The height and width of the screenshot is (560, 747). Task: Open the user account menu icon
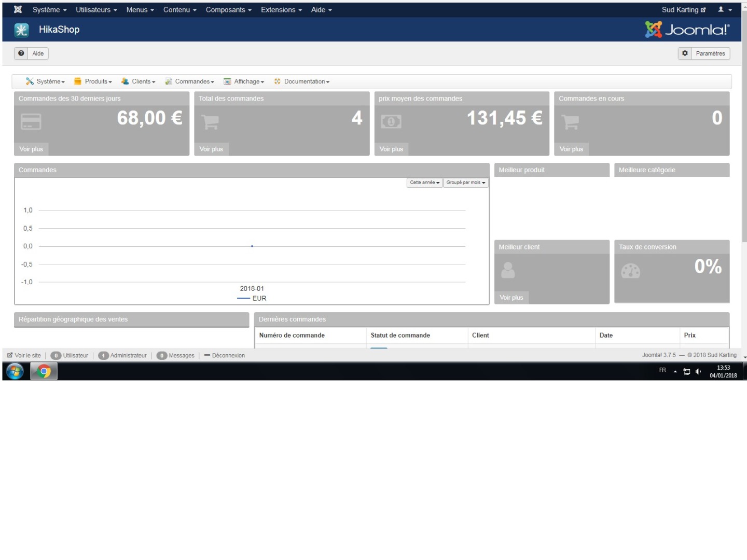(x=725, y=10)
